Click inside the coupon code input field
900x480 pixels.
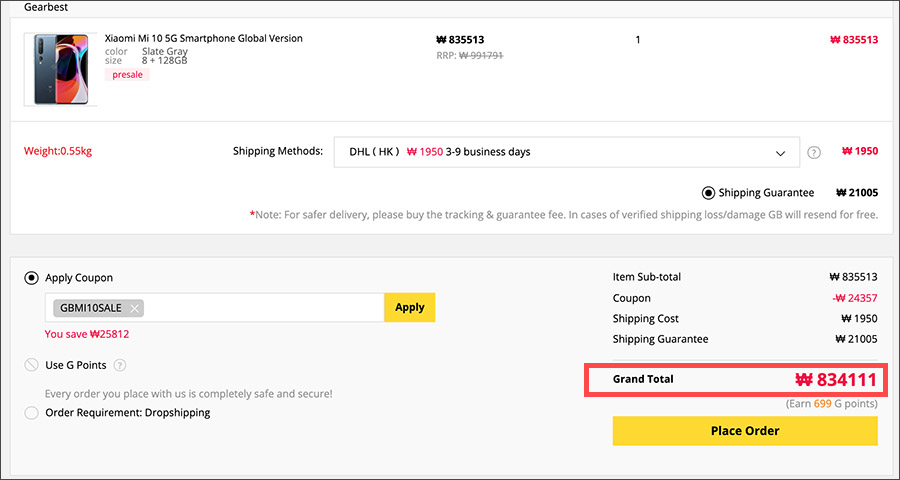click(214, 307)
